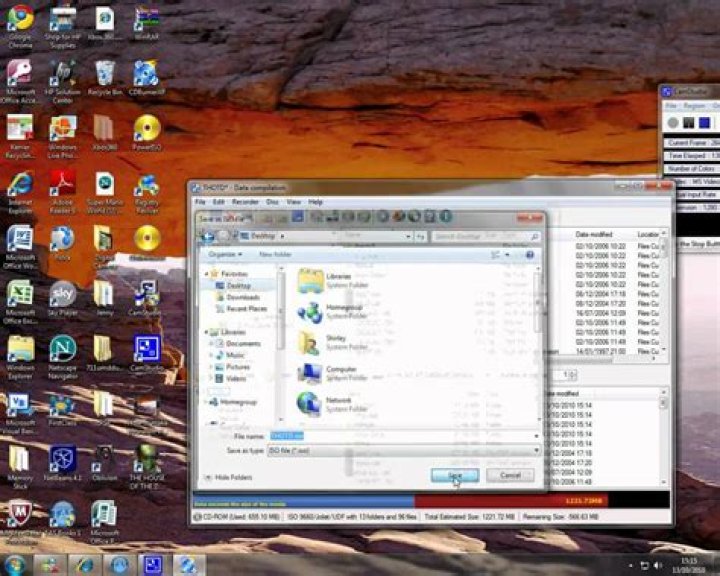This screenshot has width=720, height=576.
Task: Select the PowerISO desktop icon
Action: click(x=147, y=131)
